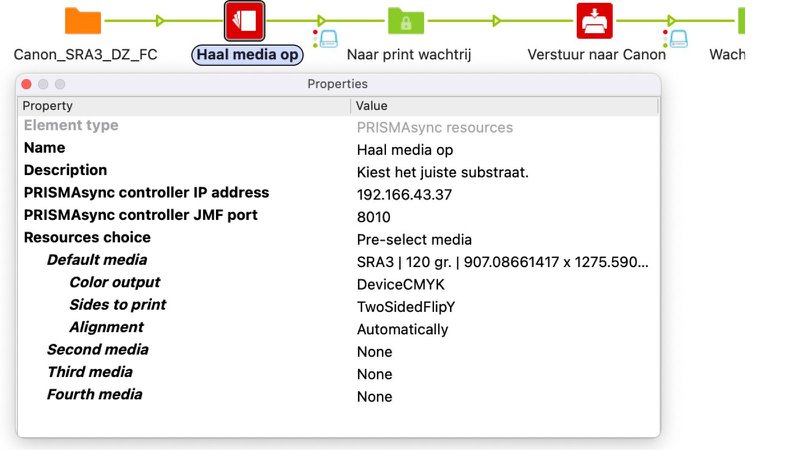Click the red Haal media op element icon
This screenshot has height=450, width=800.
pos(244,20)
